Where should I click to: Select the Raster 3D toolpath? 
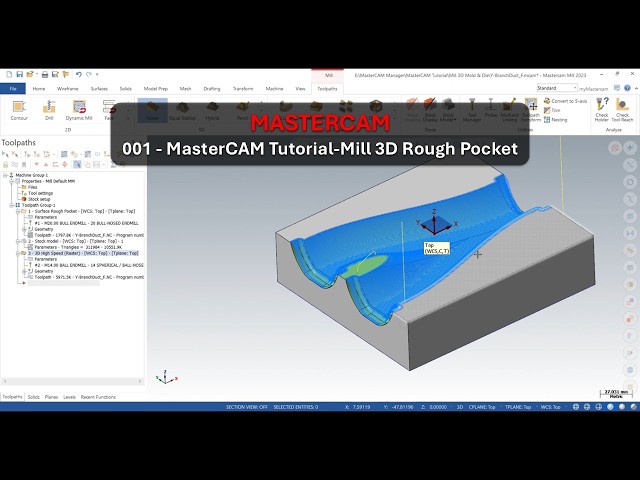(152, 110)
